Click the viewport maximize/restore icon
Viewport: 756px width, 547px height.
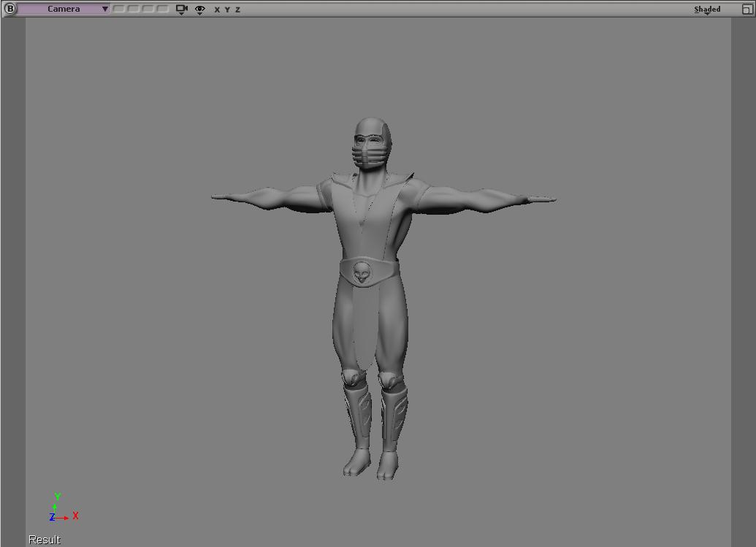coord(747,9)
